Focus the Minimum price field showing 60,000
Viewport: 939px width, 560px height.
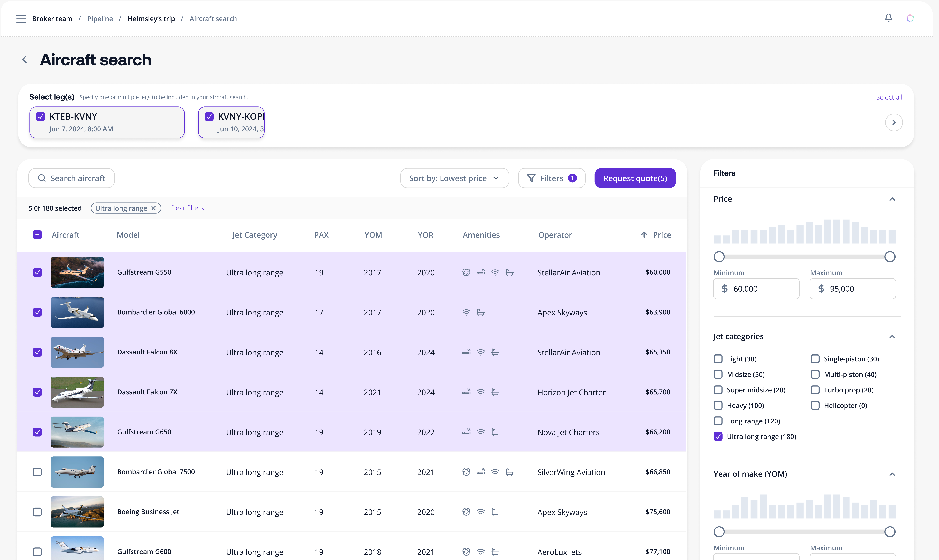[756, 289]
